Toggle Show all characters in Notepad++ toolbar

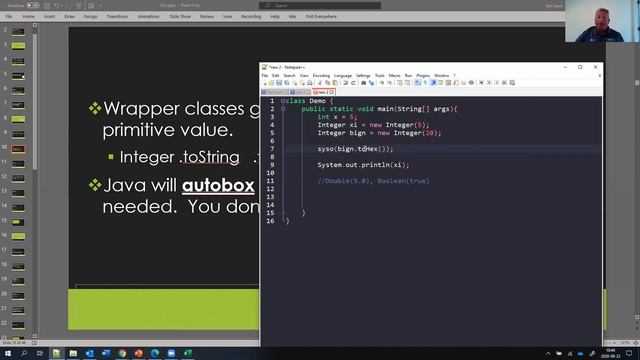(425, 83)
